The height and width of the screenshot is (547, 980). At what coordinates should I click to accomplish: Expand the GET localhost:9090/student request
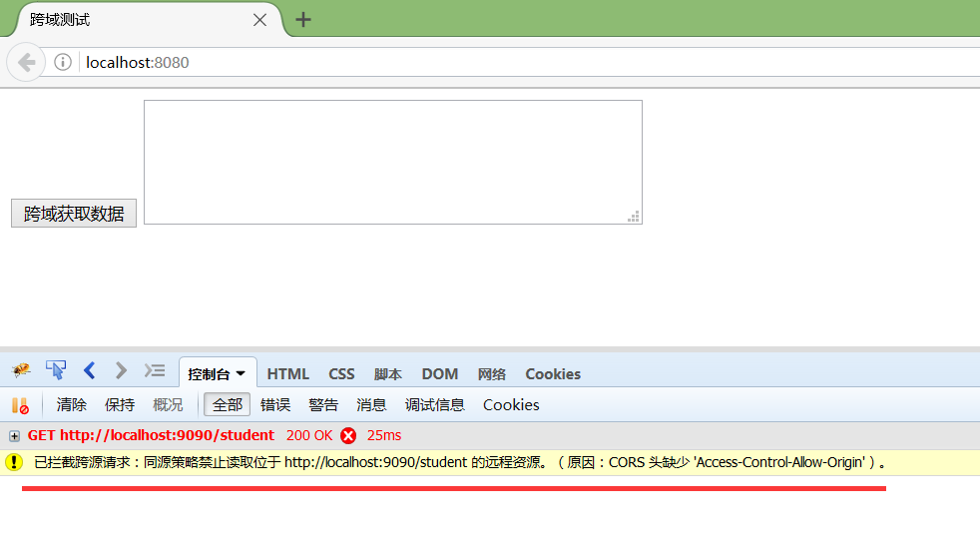click(x=14, y=436)
